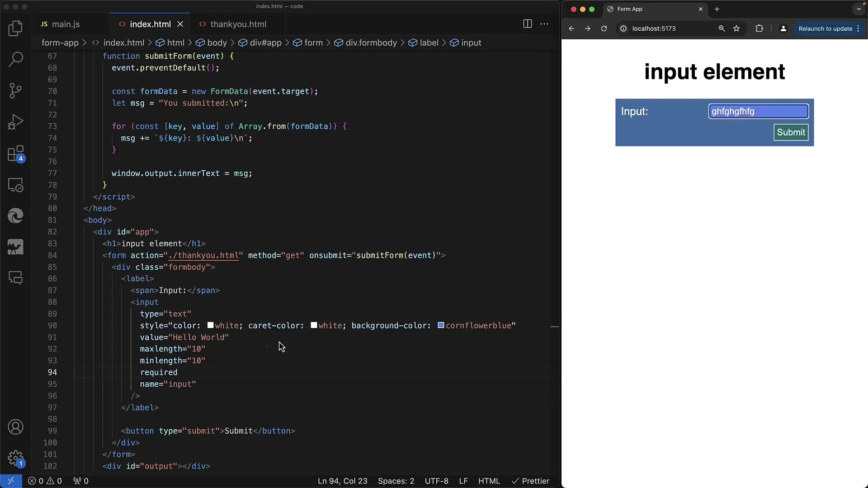Toggle the thankyou.html tab

(x=238, y=24)
